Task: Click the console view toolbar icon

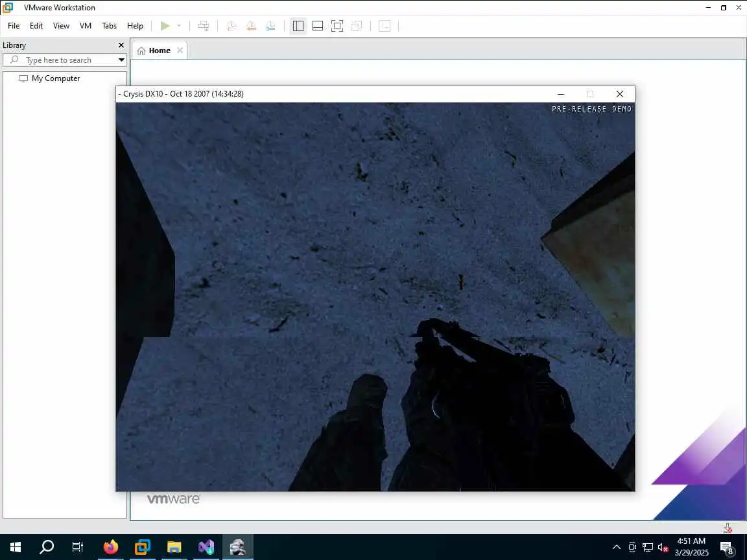Action: (385, 26)
